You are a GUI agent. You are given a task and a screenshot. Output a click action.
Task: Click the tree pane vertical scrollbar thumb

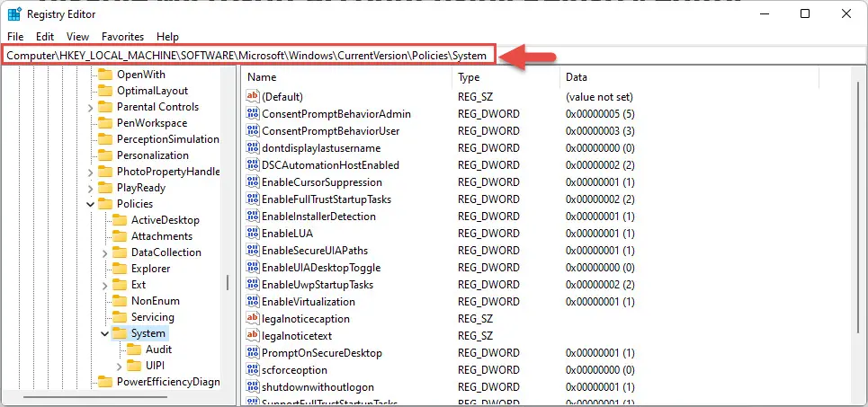(x=228, y=283)
